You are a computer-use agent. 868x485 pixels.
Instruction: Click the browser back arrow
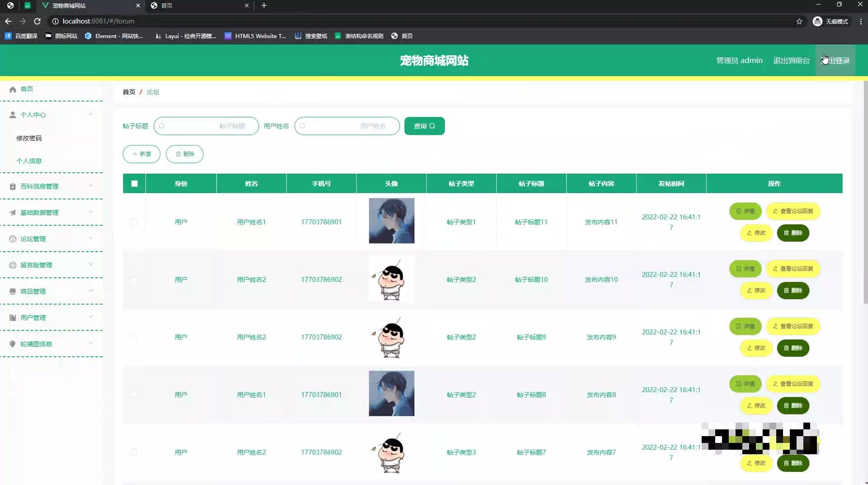[x=8, y=21]
